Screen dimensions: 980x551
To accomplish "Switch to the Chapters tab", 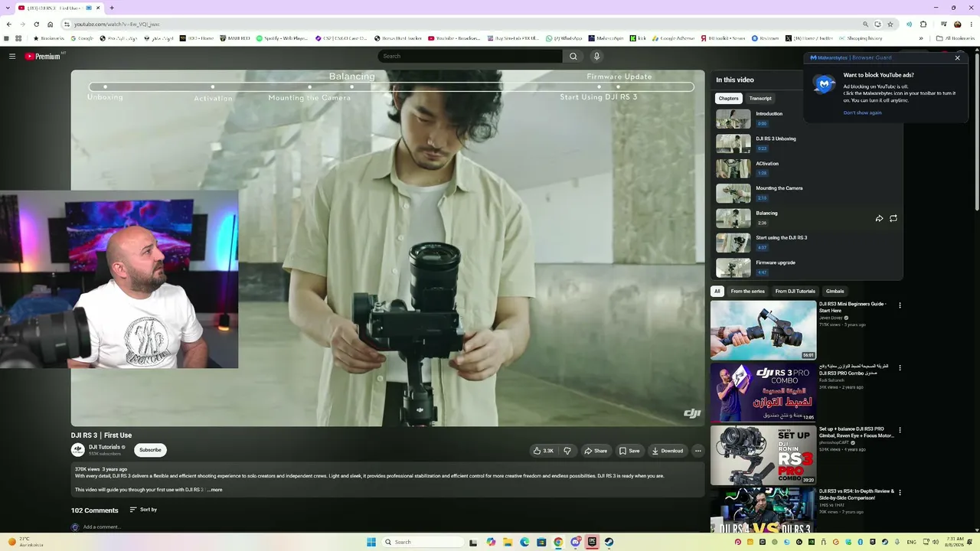I will click(729, 98).
